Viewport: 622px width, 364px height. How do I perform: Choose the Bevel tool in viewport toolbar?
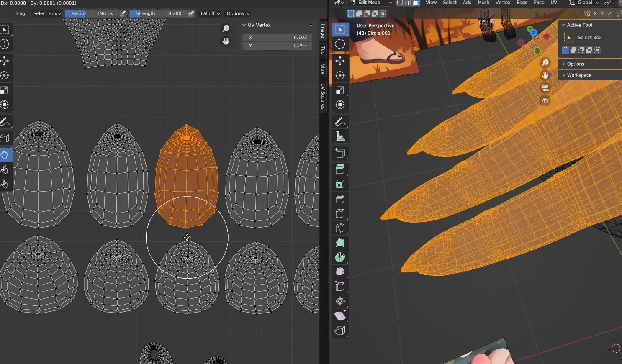tap(340, 199)
